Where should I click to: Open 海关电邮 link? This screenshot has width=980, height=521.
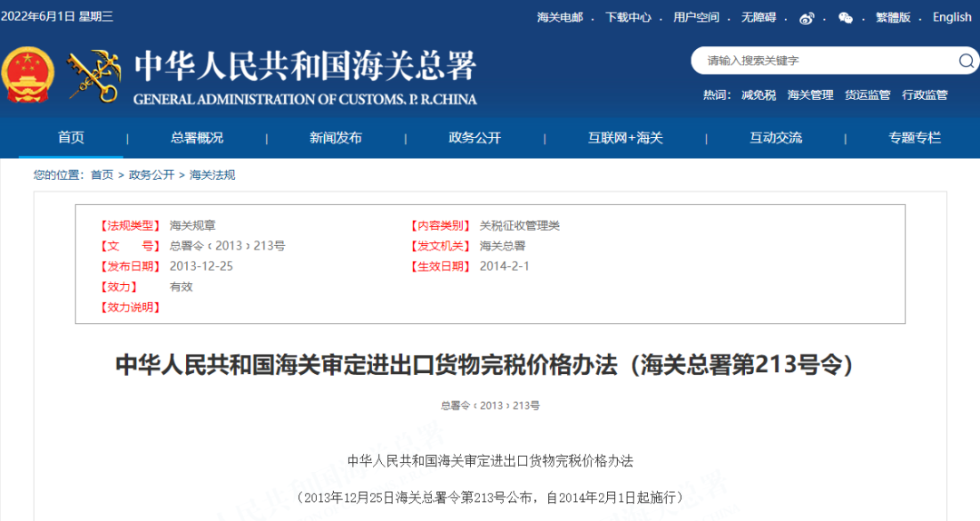pyautogui.click(x=559, y=17)
